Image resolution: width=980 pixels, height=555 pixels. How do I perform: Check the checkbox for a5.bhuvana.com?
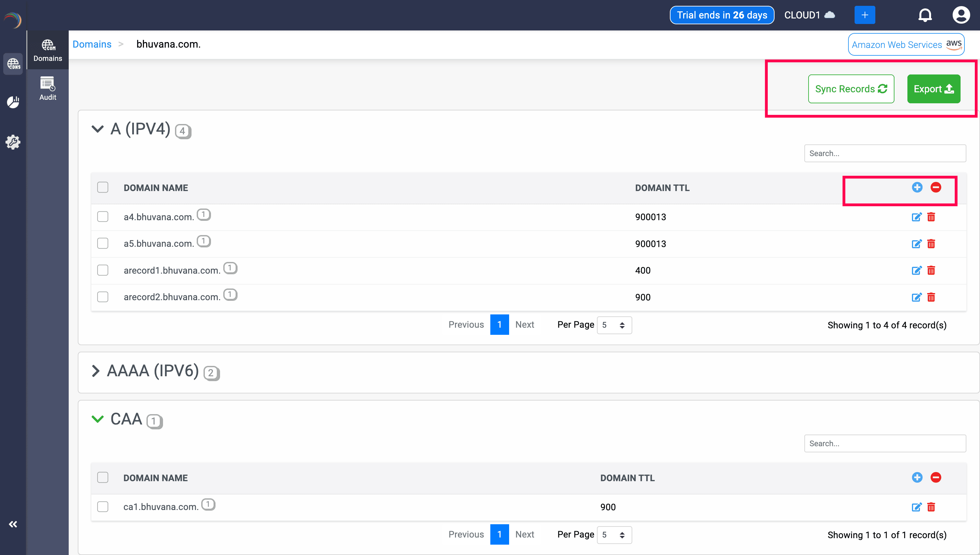point(103,243)
